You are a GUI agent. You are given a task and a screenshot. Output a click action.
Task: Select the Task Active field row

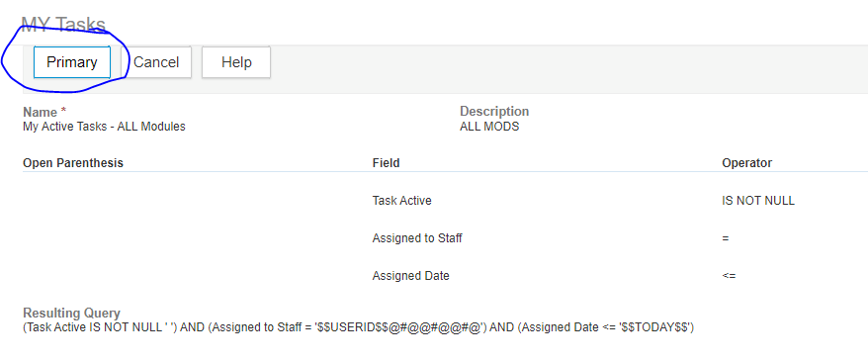pyautogui.click(x=402, y=201)
